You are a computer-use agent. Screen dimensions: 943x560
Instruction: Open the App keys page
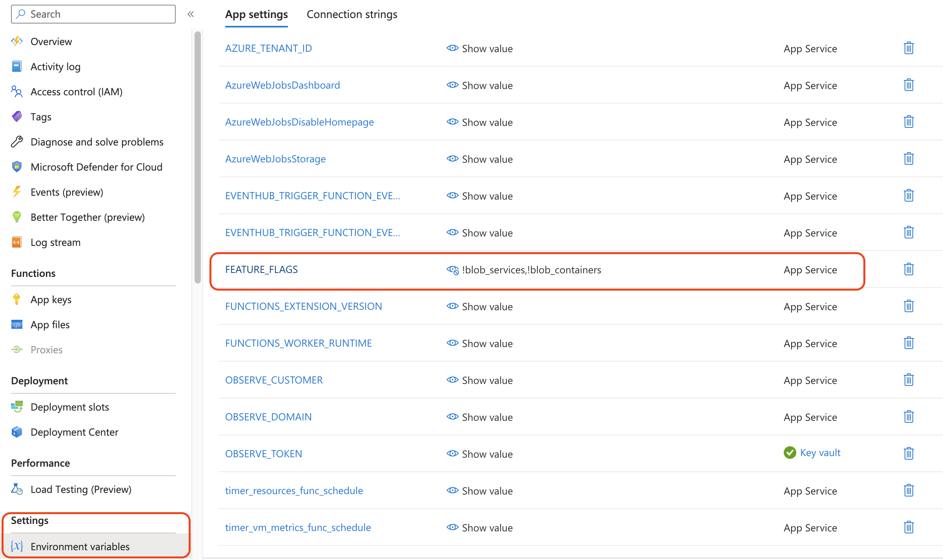point(51,300)
